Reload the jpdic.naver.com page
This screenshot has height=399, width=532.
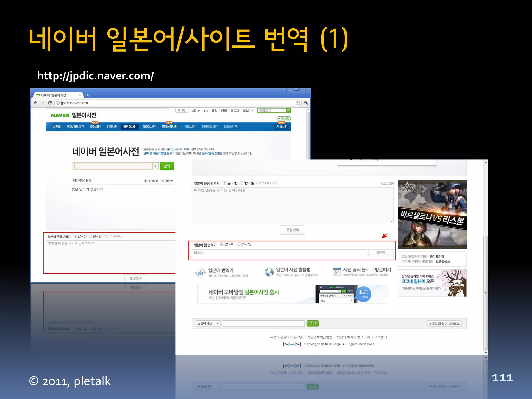point(50,103)
